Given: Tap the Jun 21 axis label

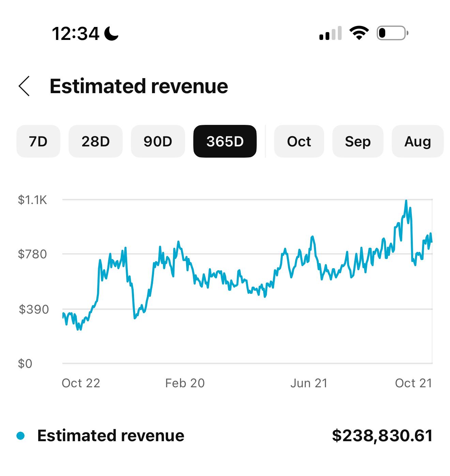Looking at the screenshot, I should tap(309, 383).
